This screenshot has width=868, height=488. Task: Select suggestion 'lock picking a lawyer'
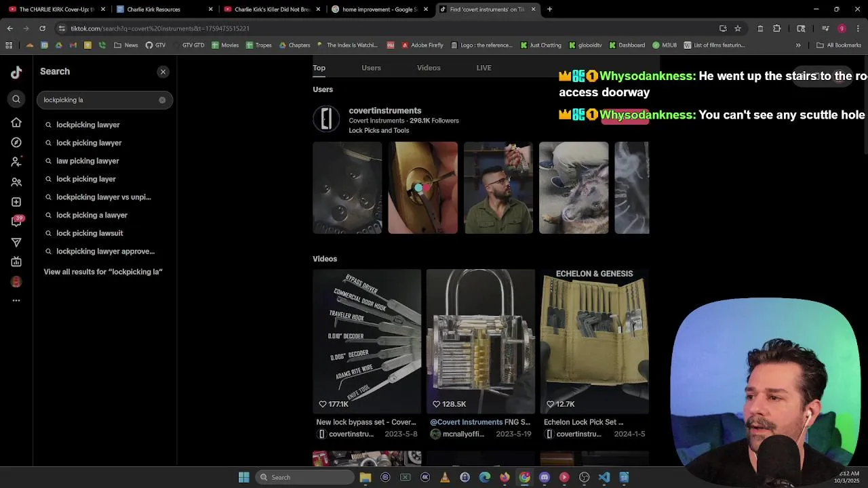coord(105,215)
